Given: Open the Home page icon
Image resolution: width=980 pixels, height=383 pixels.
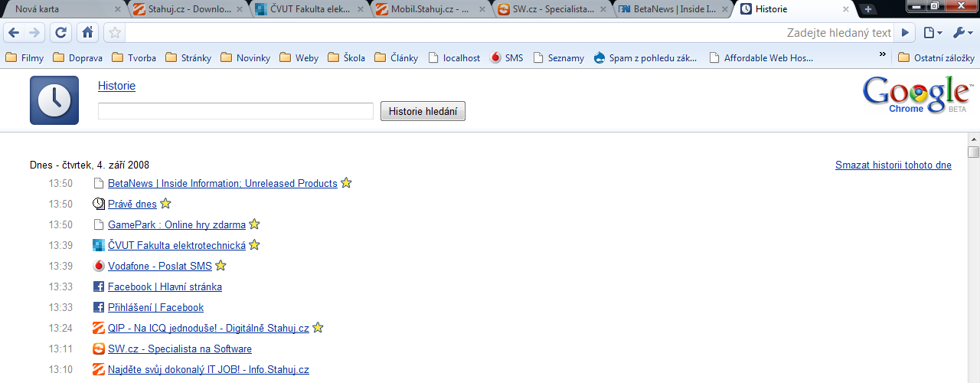Looking at the screenshot, I should click(87, 33).
